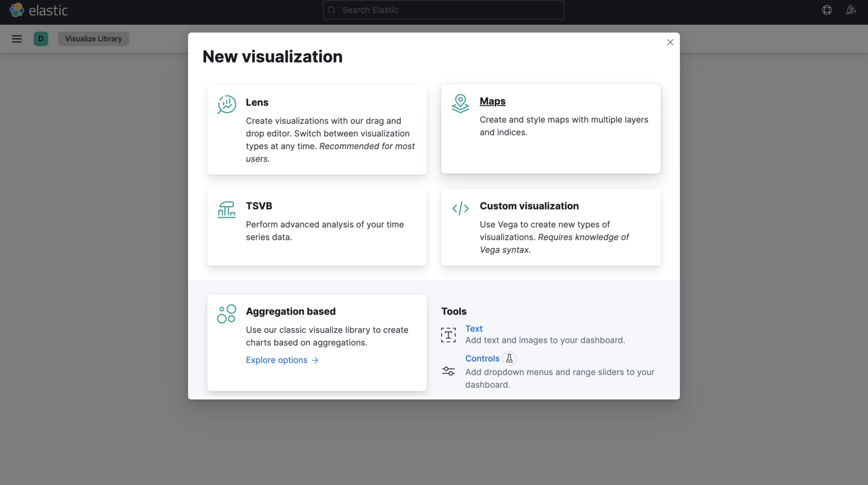
Task: Click the New visualization heading
Action: (x=273, y=57)
